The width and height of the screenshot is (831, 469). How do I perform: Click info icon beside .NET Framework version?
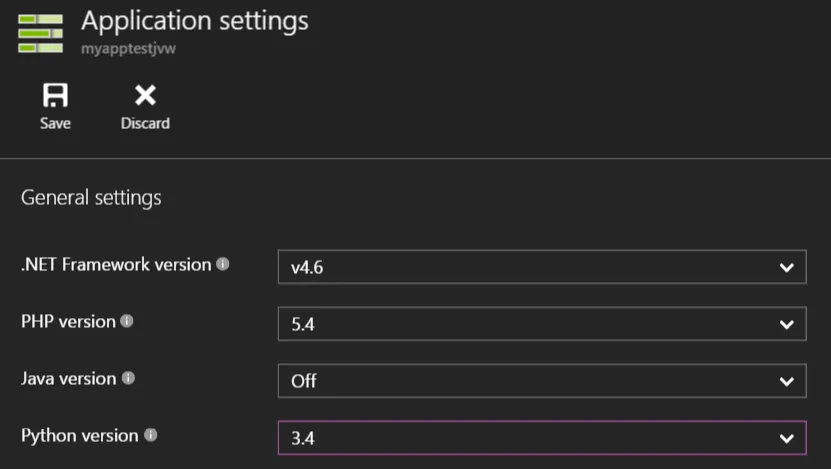pos(223,265)
